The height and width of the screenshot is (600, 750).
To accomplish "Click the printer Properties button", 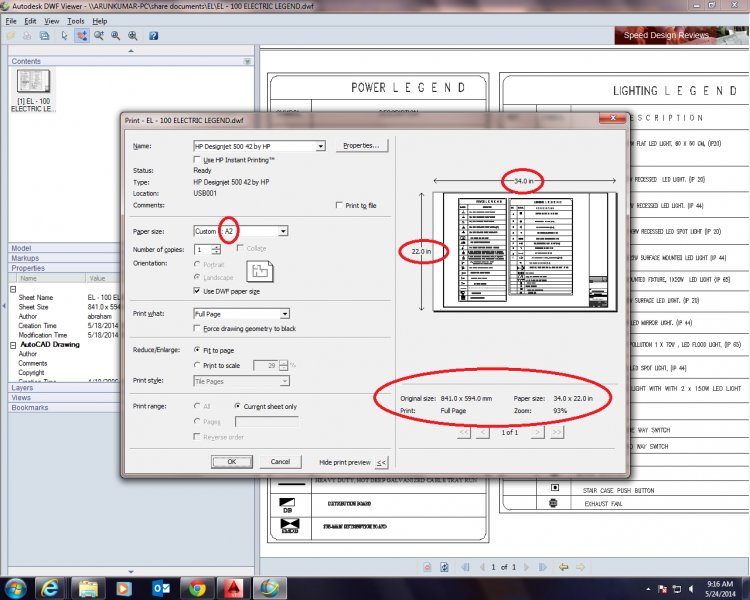I will pos(361,145).
